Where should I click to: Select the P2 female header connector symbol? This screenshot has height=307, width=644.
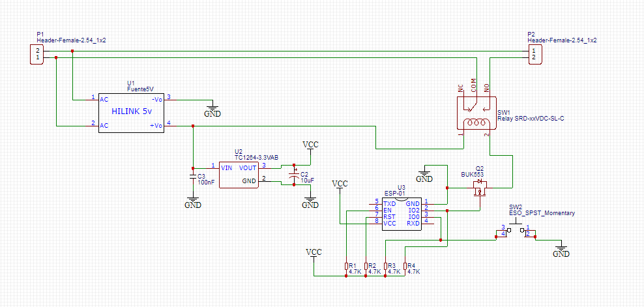[534, 54]
